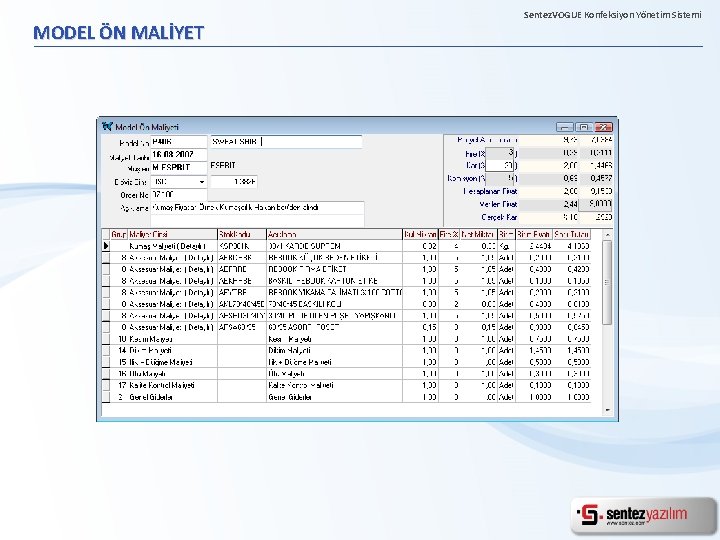
Task: Click the Maliyet Cinsi column header
Action: [172, 234]
